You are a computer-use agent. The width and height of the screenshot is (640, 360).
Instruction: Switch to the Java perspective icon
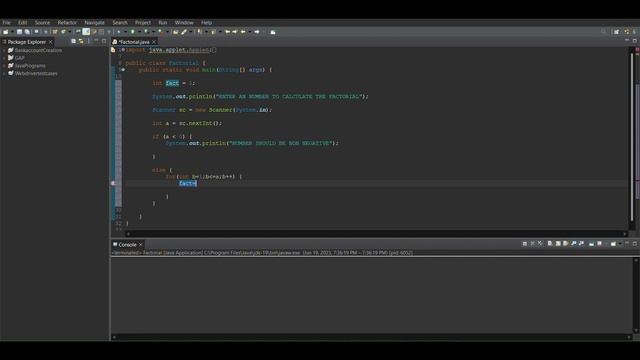[x=627, y=32]
